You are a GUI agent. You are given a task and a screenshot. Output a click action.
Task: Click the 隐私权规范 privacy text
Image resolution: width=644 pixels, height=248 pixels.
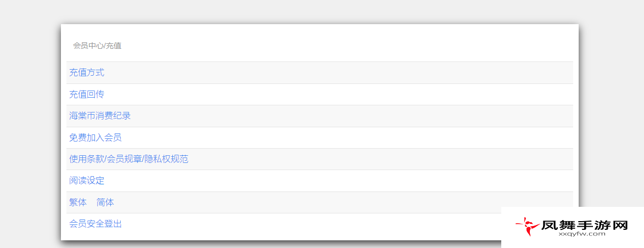[166, 159]
